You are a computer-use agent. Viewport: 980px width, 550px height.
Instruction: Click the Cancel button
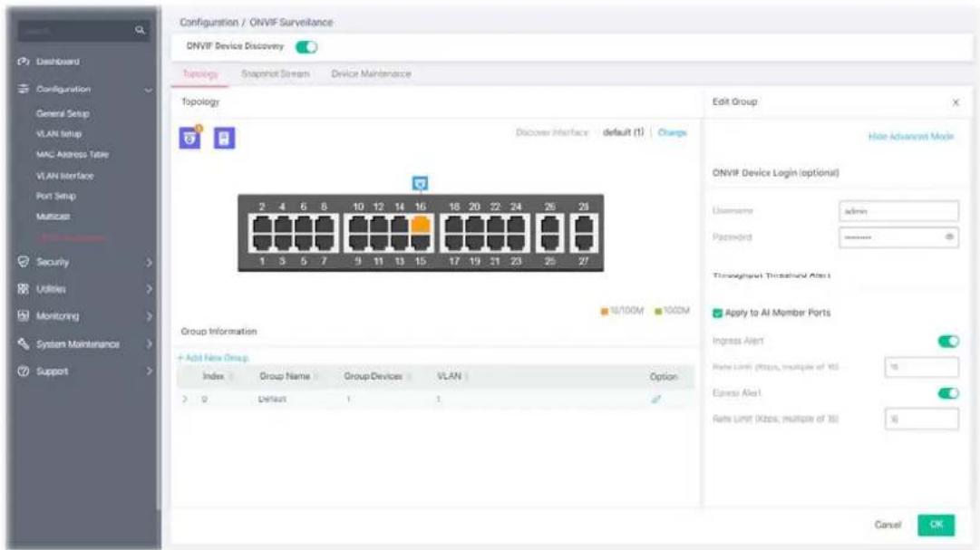click(888, 525)
